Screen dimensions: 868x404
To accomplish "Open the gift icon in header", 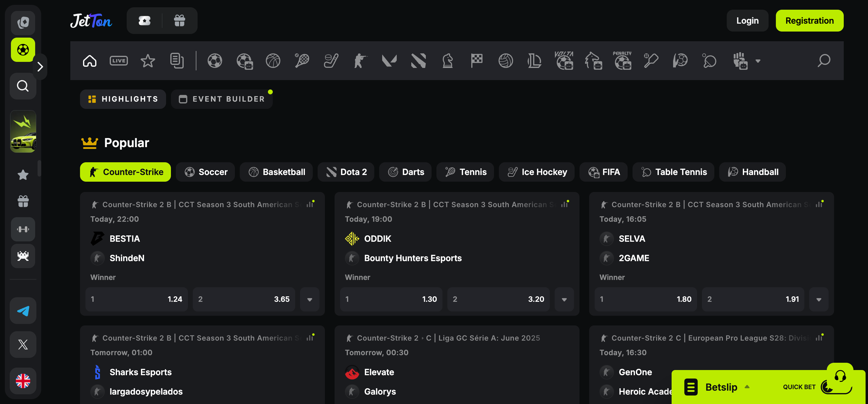I will [179, 21].
